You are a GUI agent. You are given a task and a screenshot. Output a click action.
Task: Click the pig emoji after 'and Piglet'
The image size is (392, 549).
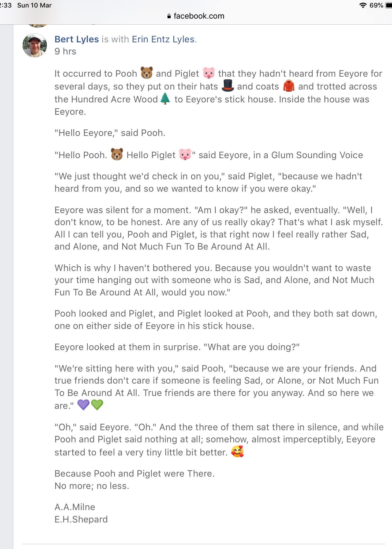point(209,73)
